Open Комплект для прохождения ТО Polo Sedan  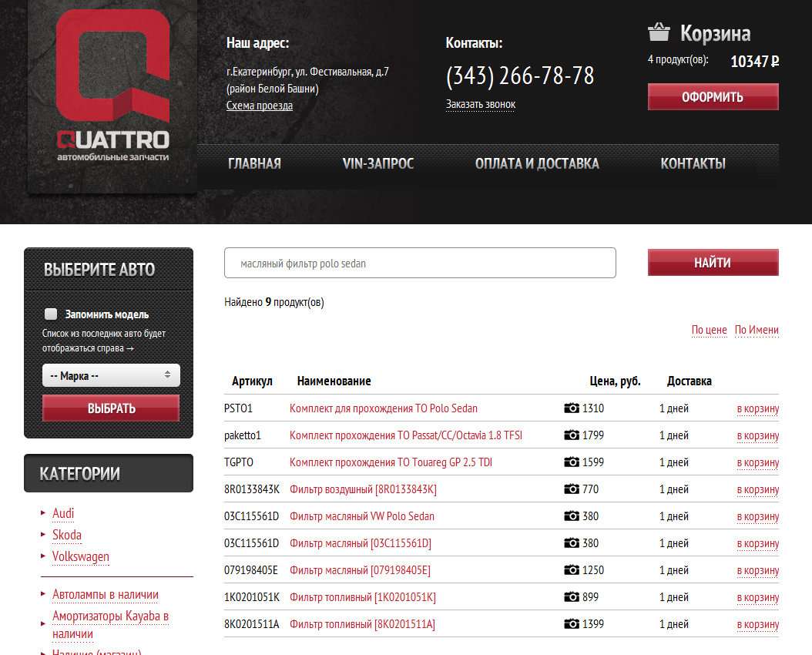coord(383,408)
